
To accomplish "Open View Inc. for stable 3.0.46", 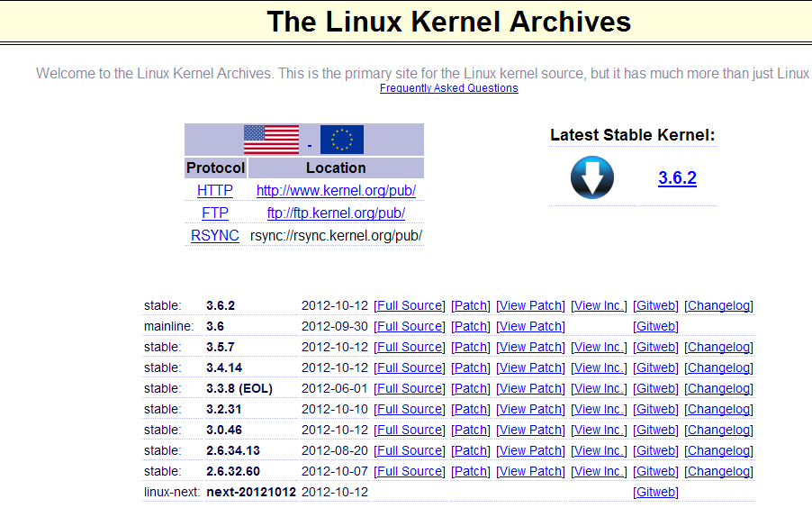I will point(600,430).
